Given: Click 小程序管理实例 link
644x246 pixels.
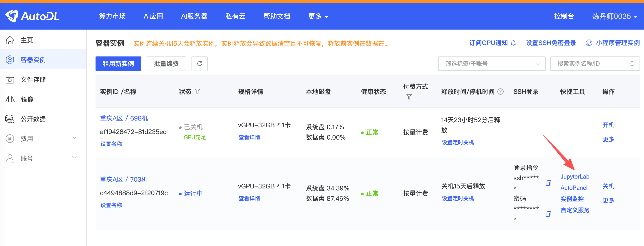Looking at the screenshot, I should (x=618, y=43).
